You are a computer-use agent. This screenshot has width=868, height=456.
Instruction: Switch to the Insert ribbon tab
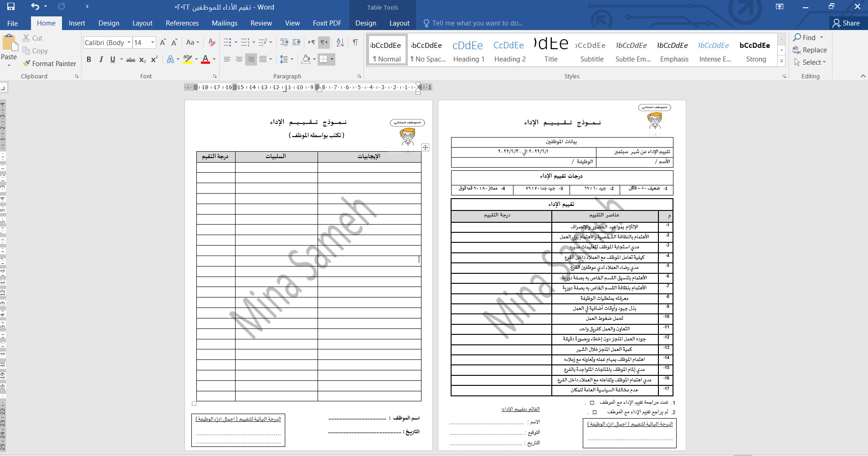tap(77, 23)
